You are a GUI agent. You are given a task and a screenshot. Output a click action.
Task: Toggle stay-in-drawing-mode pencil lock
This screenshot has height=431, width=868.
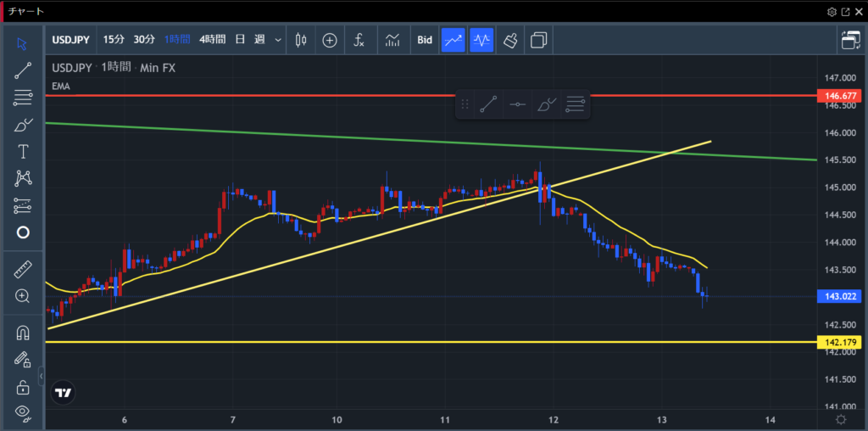click(x=23, y=360)
